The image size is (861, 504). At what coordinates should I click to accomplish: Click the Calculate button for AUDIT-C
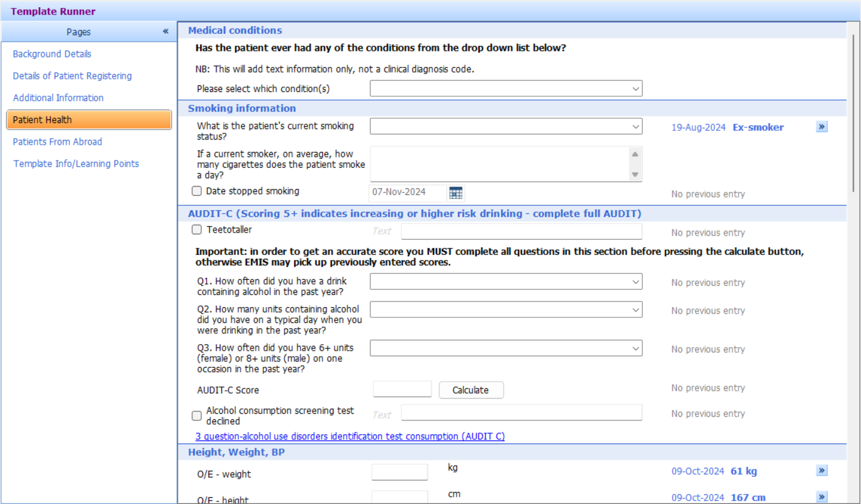pos(471,390)
